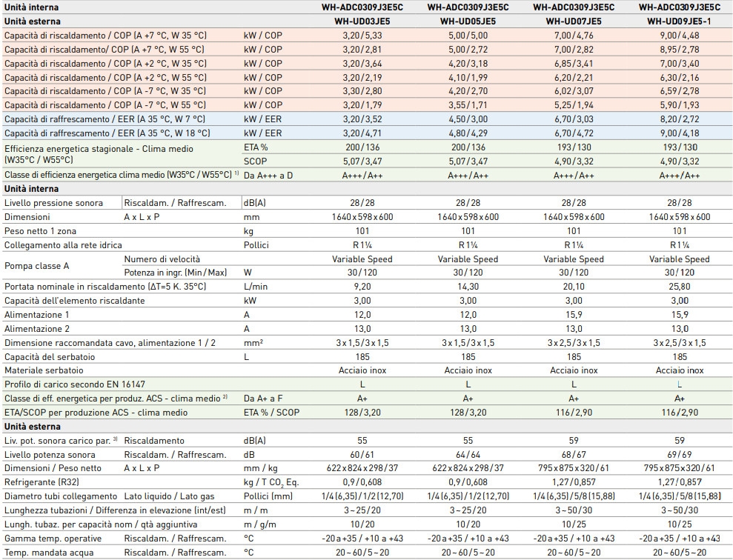Click the WH-UD03JE5 outdoor unit header
This screenshot has height=560, width=733.
(x=362, y=21)
